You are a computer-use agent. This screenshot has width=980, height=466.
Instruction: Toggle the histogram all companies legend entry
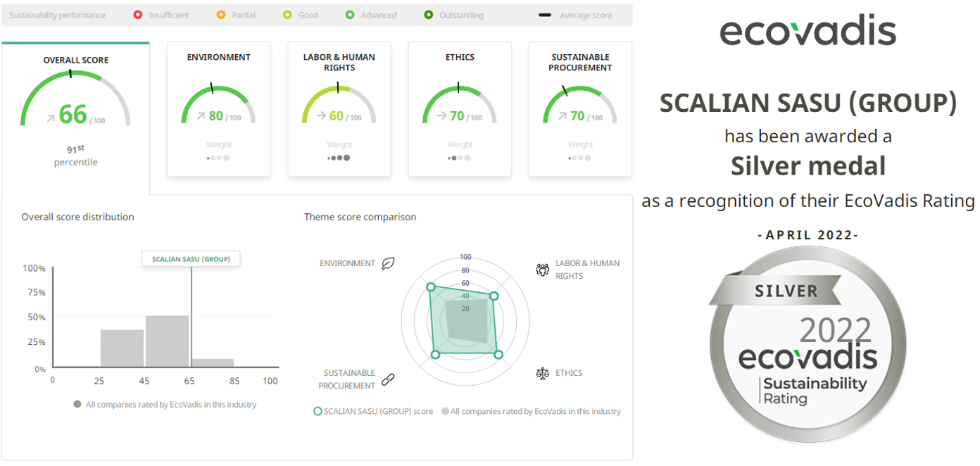point(165,405)
